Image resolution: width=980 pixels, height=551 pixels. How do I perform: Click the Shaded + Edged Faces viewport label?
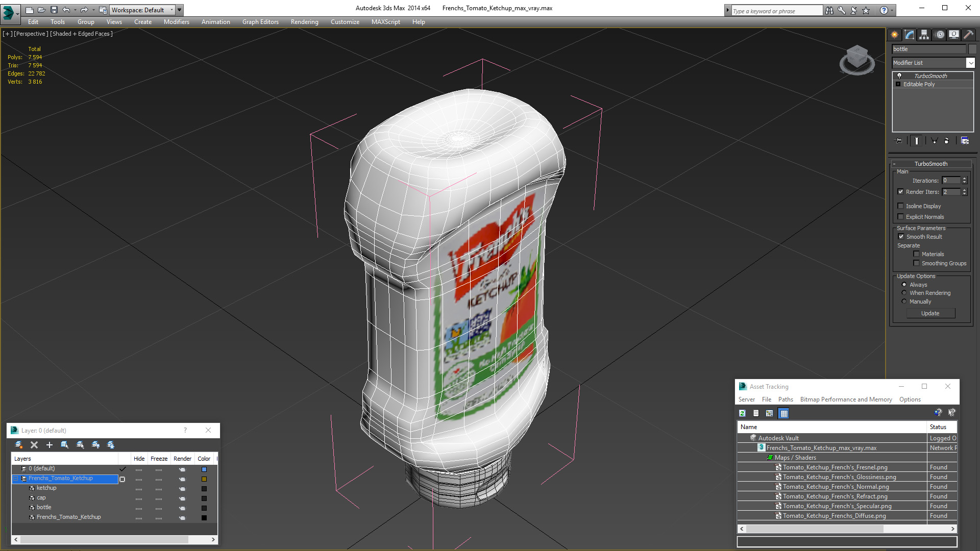[x=81, y=34]
